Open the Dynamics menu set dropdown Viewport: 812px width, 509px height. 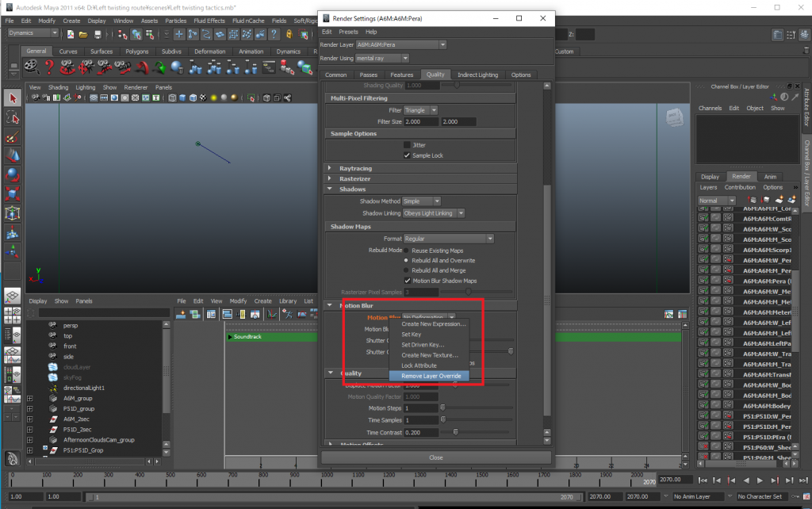tap(33, 33)
